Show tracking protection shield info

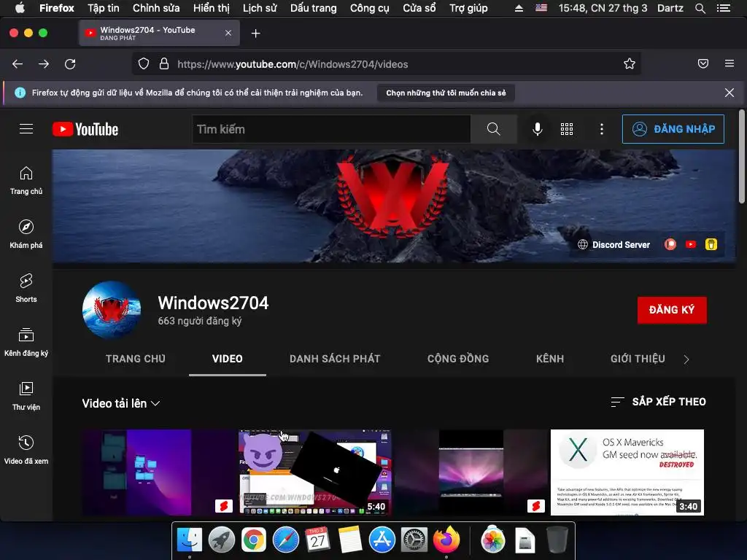[x=144, y=64]
